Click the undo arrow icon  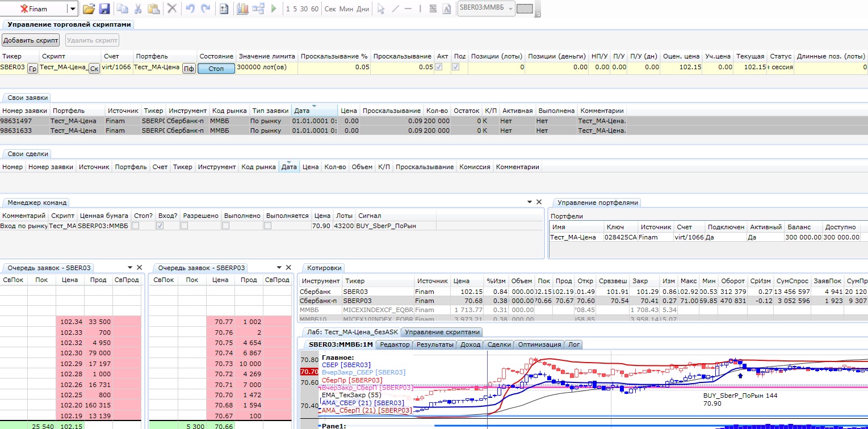(190, 9)
